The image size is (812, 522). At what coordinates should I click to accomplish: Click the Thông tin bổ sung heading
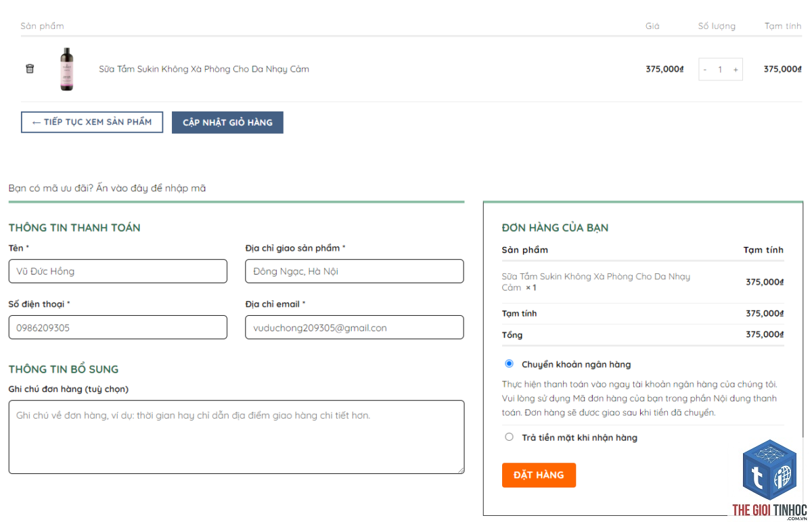point(64,369)
